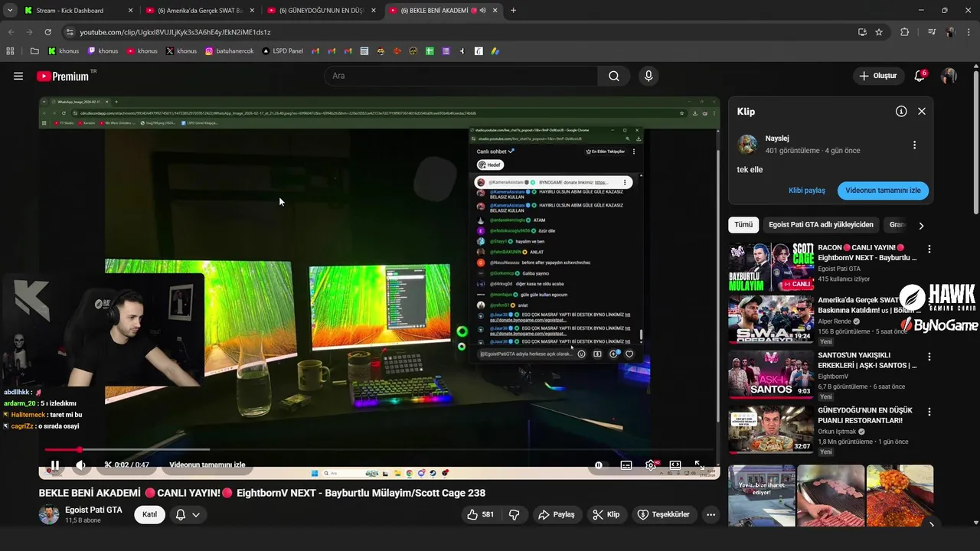The height and width of the screenshot is (551, 980).
Task: Open the player settings gear
Action: pyautogui.click(x=651, y=465)
